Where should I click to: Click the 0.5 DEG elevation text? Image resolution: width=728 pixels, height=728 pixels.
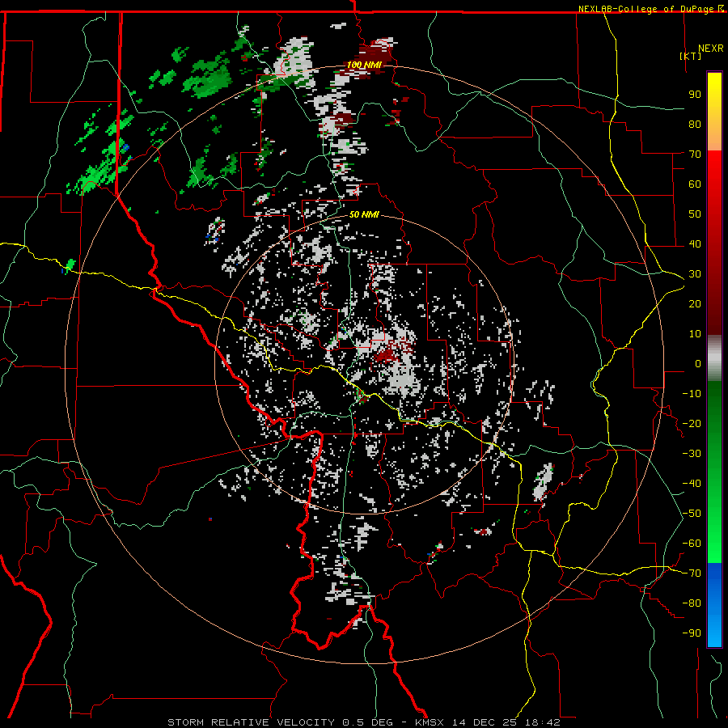(x=367, y=722)
